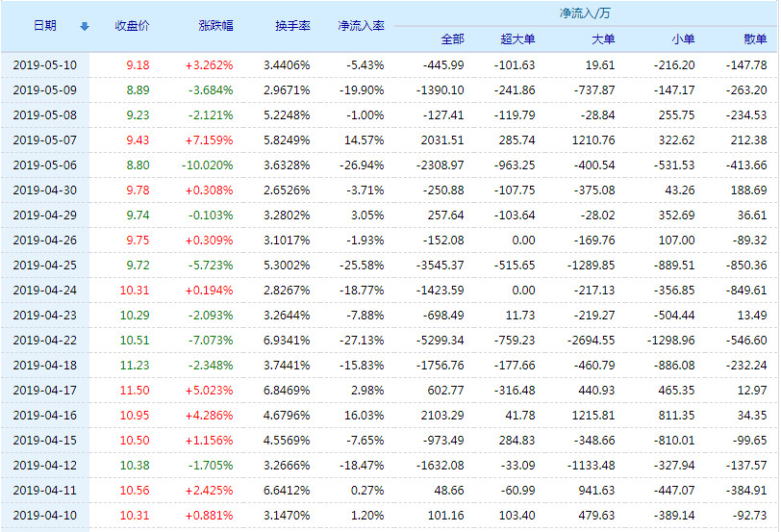Click the 换手率 column header
The image size is (781, 532).
tap(292, 26)
